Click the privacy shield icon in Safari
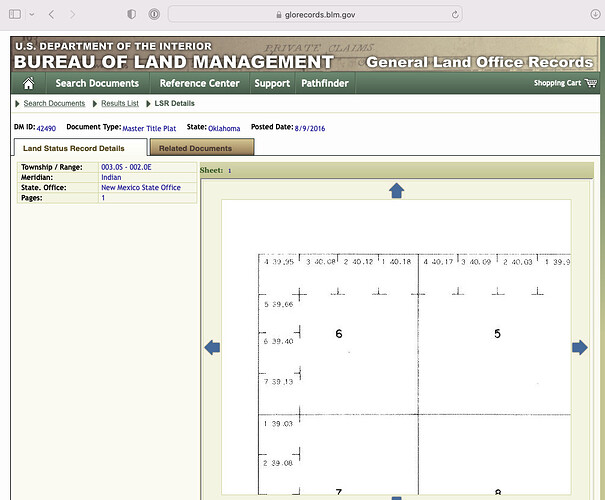The width and height of the screenshot is (605, 500). (x=132, y=15)
